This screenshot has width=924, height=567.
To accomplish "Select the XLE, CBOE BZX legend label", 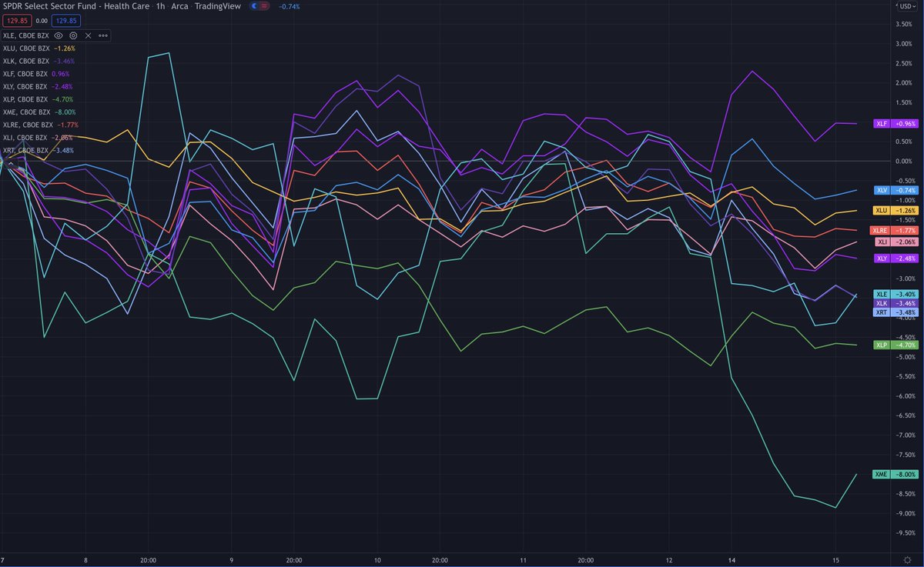I will click(26, 35).
